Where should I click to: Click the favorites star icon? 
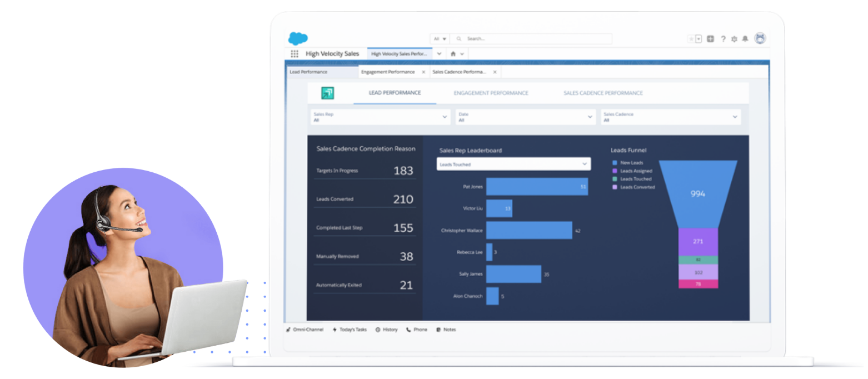point(691,39)
